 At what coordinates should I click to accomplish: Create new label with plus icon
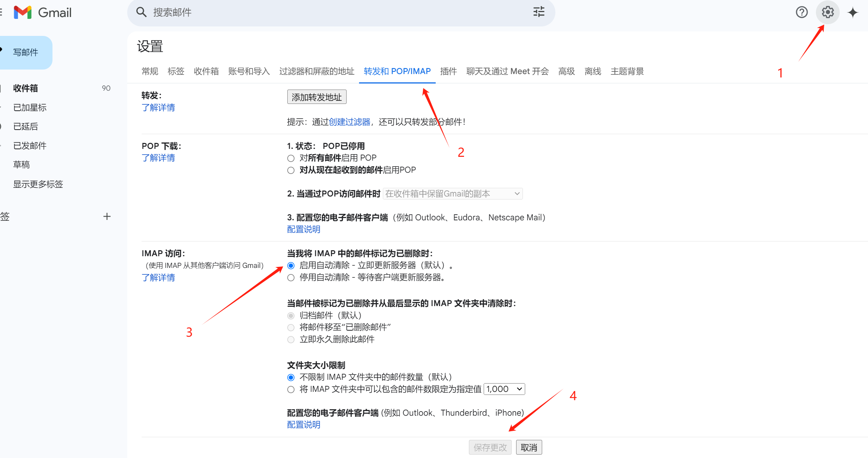[x=107, y=217]
